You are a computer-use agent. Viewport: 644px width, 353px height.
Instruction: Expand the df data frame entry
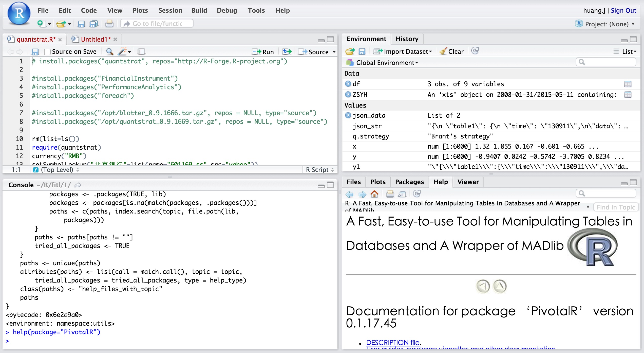(x=348, y=84)
